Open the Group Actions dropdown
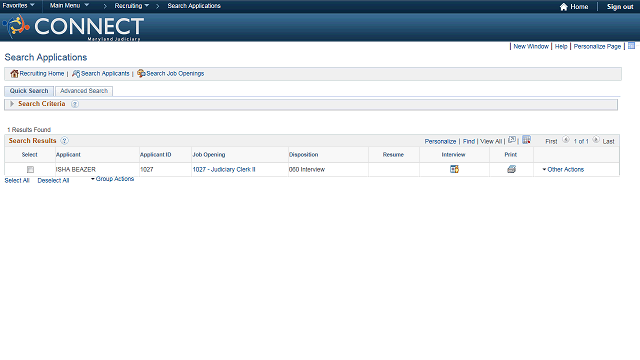This screenshot has width=640, height=360. (112, 179)
